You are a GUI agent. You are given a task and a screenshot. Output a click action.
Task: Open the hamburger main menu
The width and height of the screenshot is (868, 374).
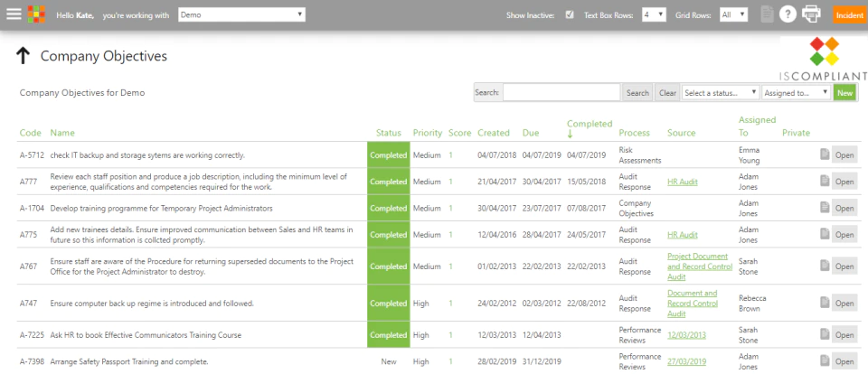[x=14, y=14]
